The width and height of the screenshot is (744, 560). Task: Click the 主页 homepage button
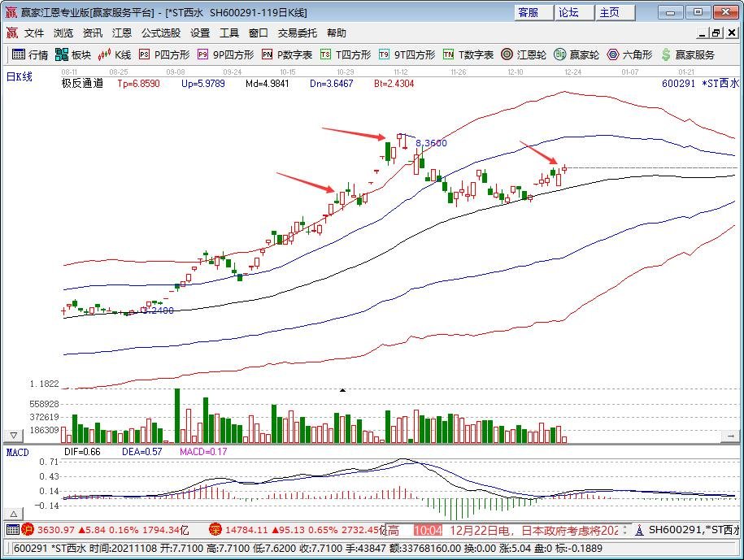(616, 12)
